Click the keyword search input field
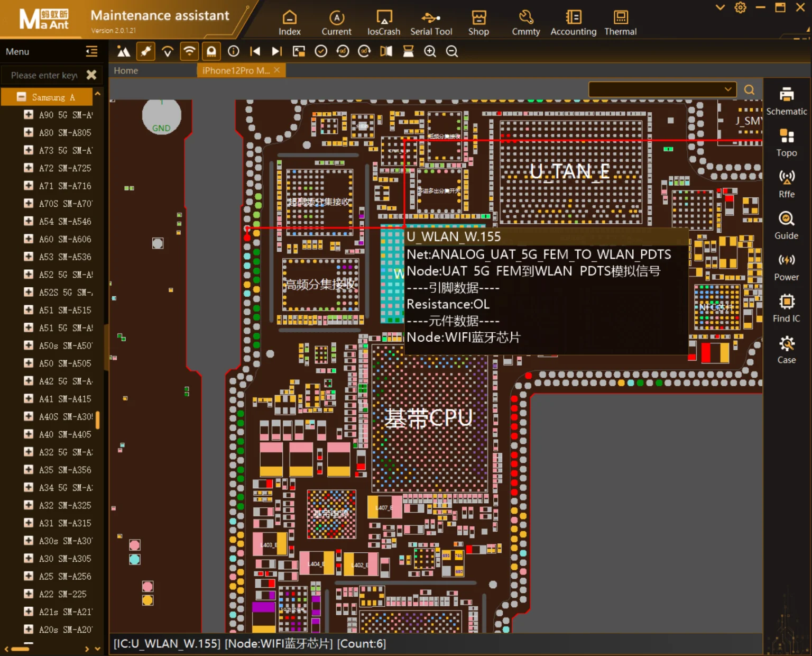This screenshot has height=656, width=812. click(44, 75)
